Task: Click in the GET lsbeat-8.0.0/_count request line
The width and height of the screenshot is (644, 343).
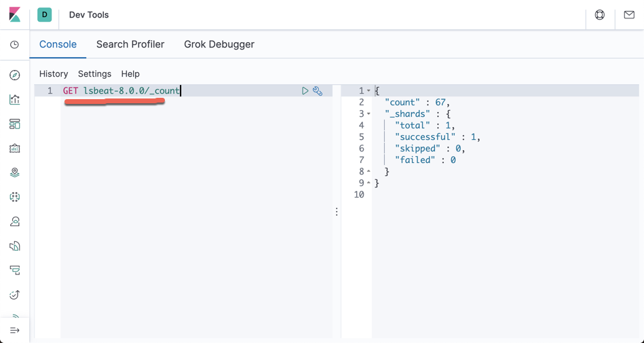Action: 121,91
